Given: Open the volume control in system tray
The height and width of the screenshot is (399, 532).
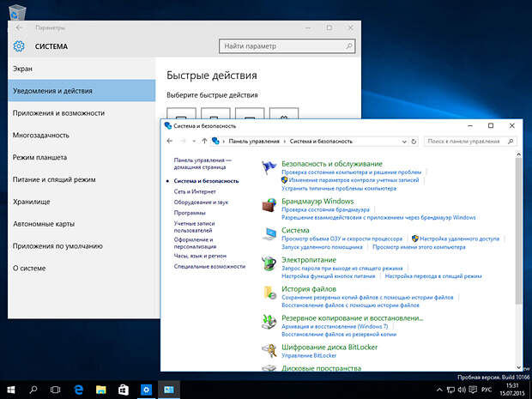Looking at the screenshot, I should (462, 390).
